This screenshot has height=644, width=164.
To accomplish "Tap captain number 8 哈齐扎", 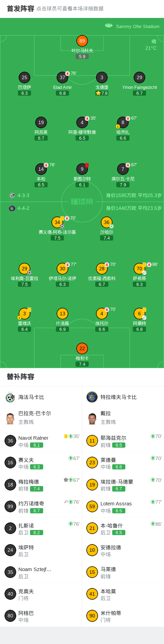I will [x=123, y=122].
